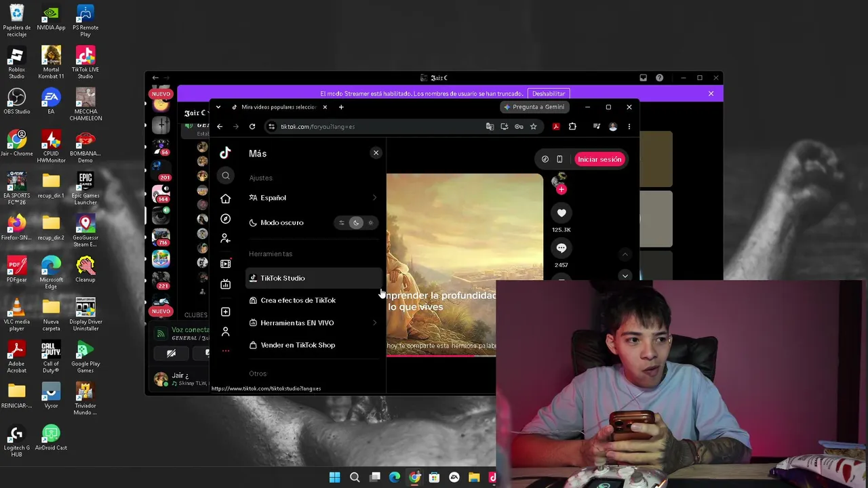868x488 pixels.
Task: Open Chrome translate page icon
Action: (x=490, y=127)
